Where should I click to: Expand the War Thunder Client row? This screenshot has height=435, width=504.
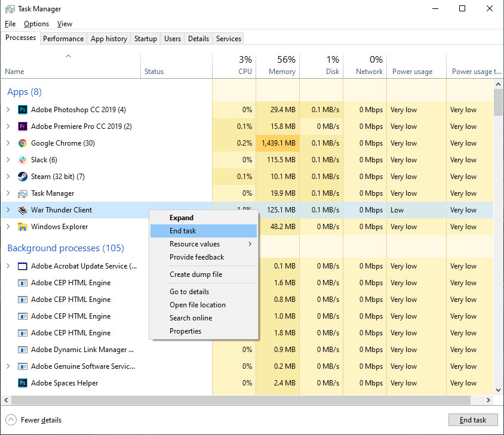click(x=8, y=210)
